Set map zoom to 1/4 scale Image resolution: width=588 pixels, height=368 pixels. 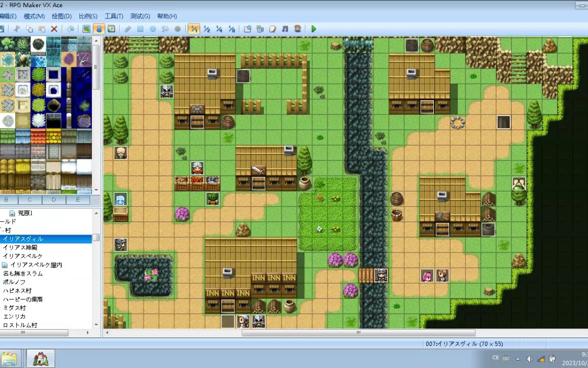coord(219,29)
